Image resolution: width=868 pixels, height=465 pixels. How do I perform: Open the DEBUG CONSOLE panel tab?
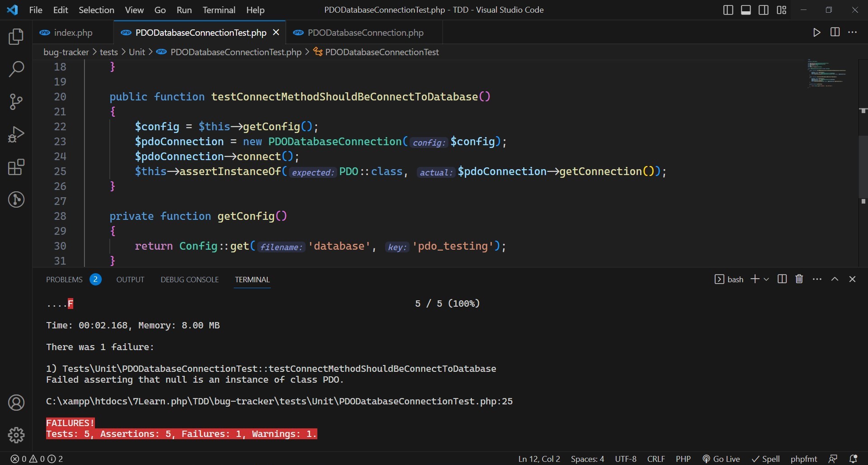click(189, 280)
